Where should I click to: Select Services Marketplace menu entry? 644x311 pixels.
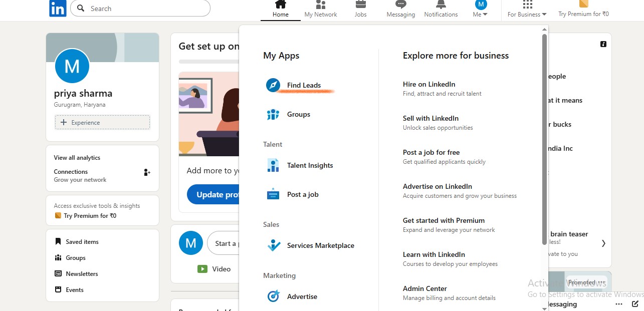[321, 245]
